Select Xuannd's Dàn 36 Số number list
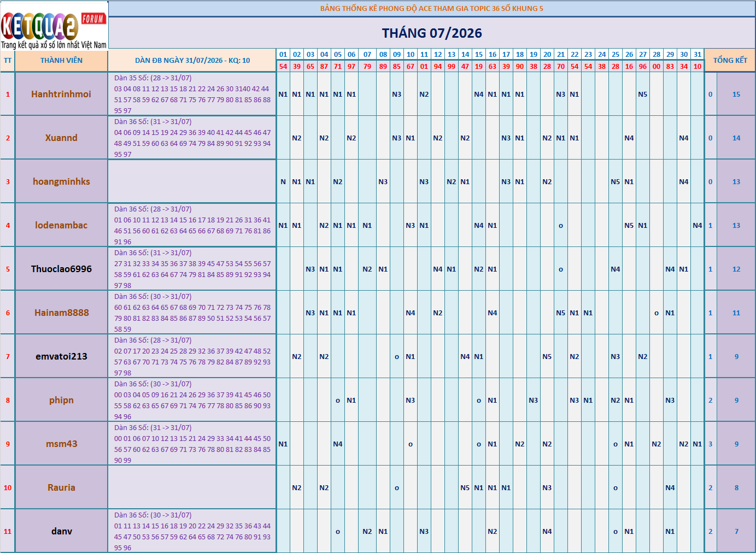 [192, 138]
